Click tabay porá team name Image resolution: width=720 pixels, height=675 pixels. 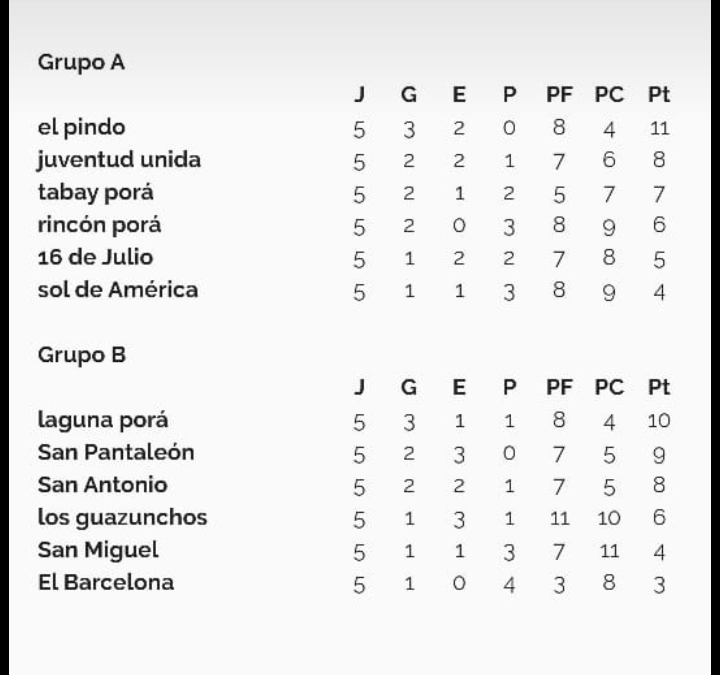pos(95,193)
